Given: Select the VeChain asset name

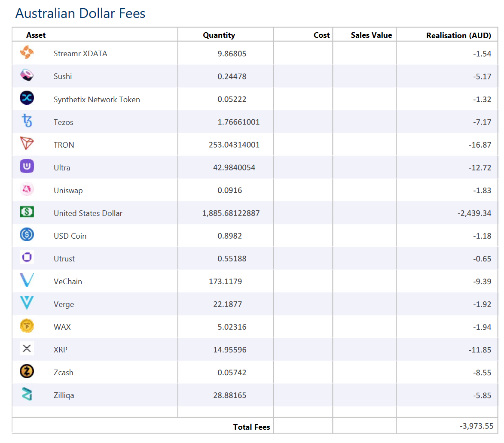Looking at the screenshot, I should [68, 282].
